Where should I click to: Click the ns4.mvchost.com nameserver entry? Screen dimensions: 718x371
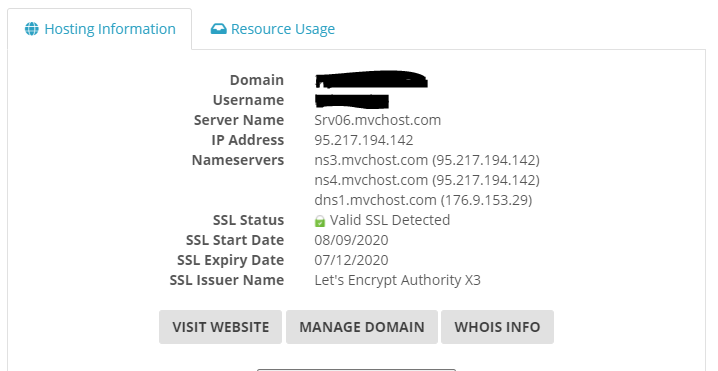(x=427, y=180)
